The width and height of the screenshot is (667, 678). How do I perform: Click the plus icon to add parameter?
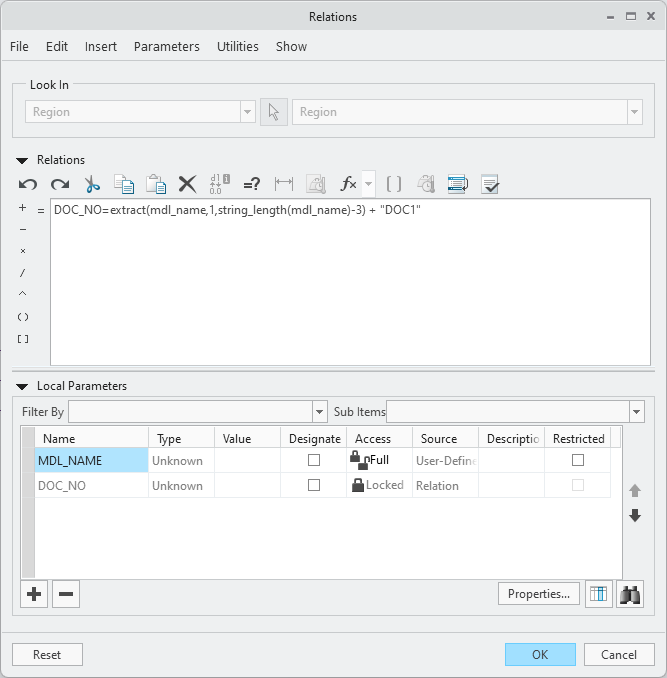click(x=34, y=594)
